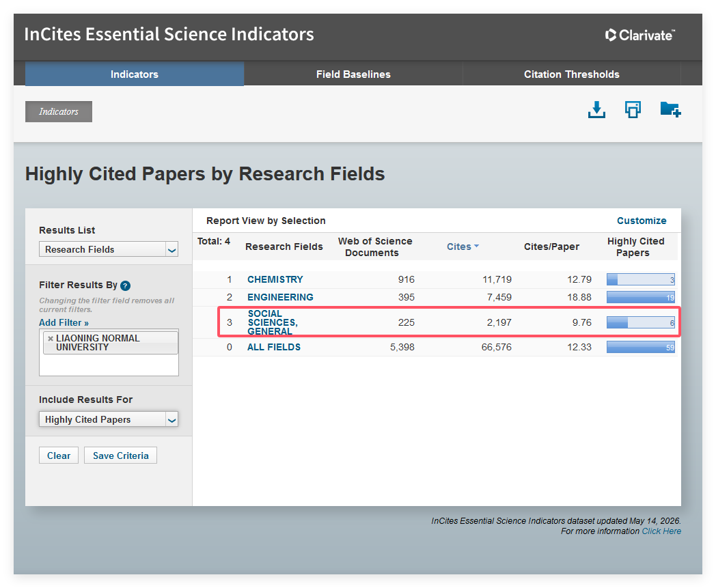The height and width of the screenshot is (588, 716).
Task: Click the Total: 4 count label
Action: tap(214, 241)
